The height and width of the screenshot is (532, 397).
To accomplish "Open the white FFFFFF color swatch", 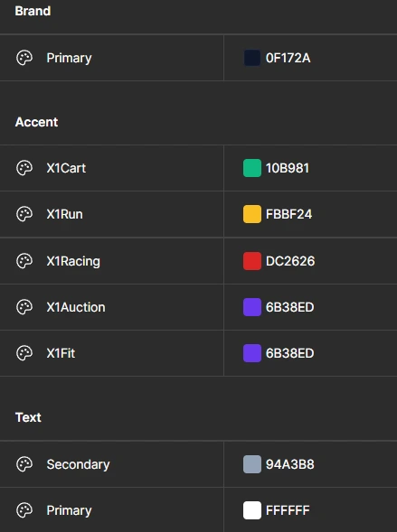I will coord(252,510).
